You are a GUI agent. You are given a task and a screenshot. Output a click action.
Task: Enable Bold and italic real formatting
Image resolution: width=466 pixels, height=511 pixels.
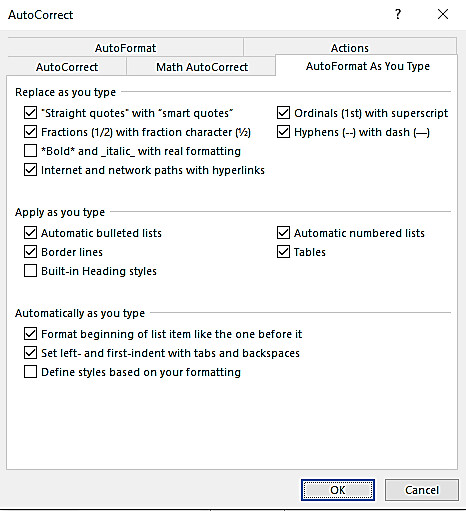click(30, 151)
